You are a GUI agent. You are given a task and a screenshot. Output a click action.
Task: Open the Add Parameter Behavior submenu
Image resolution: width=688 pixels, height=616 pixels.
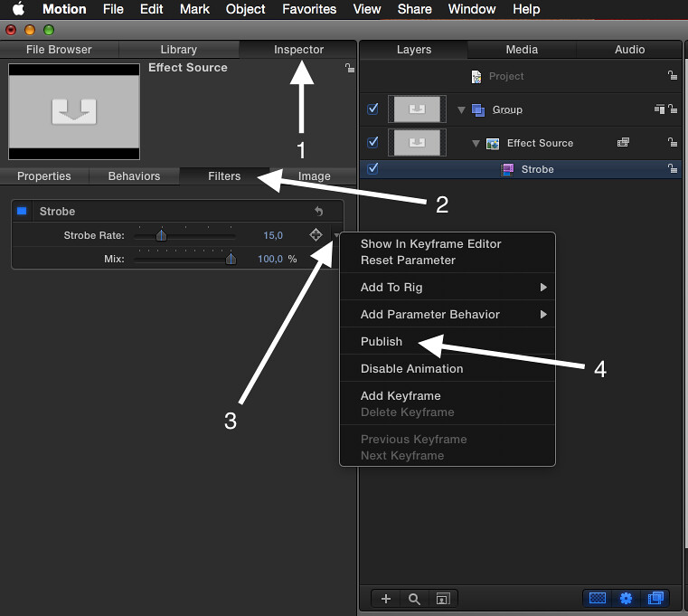tap(448, 315)
